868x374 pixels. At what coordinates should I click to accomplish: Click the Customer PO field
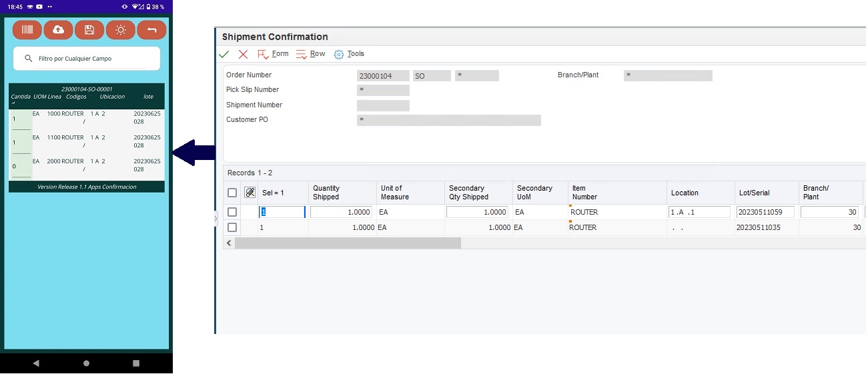449,120
